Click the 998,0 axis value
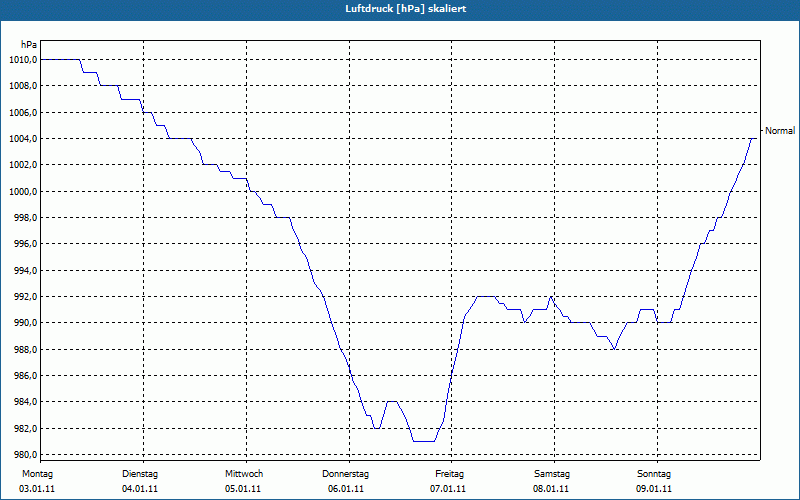Screen dimensions: 800x500 point(25,218)
